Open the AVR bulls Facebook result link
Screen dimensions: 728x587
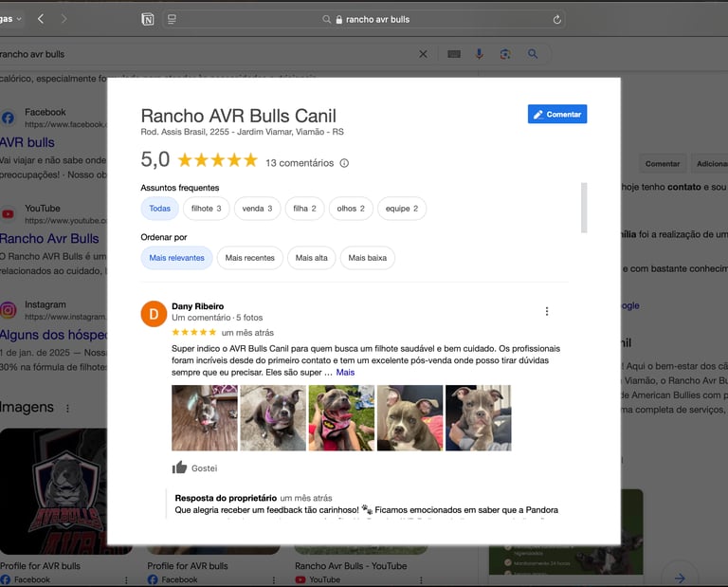click(x=27, y=142)
